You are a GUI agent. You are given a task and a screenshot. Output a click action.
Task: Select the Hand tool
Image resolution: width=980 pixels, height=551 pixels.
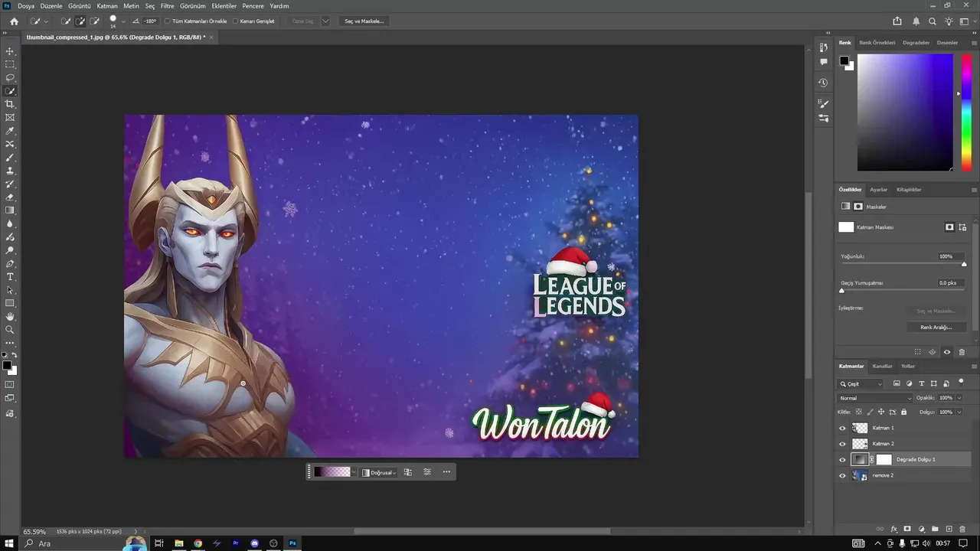10,316
